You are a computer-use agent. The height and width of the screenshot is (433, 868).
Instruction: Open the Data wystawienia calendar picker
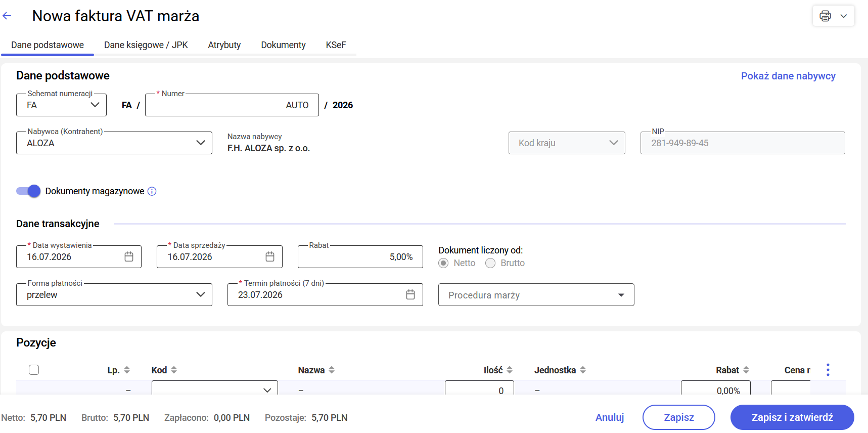coord(129,257)
